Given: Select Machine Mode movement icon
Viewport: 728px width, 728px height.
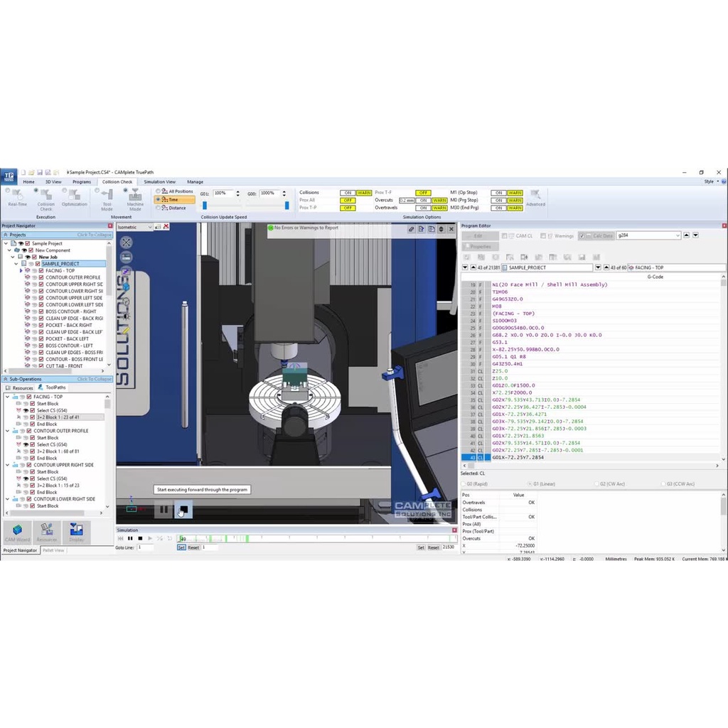Looking at the screenshot, I should point(135,199).
